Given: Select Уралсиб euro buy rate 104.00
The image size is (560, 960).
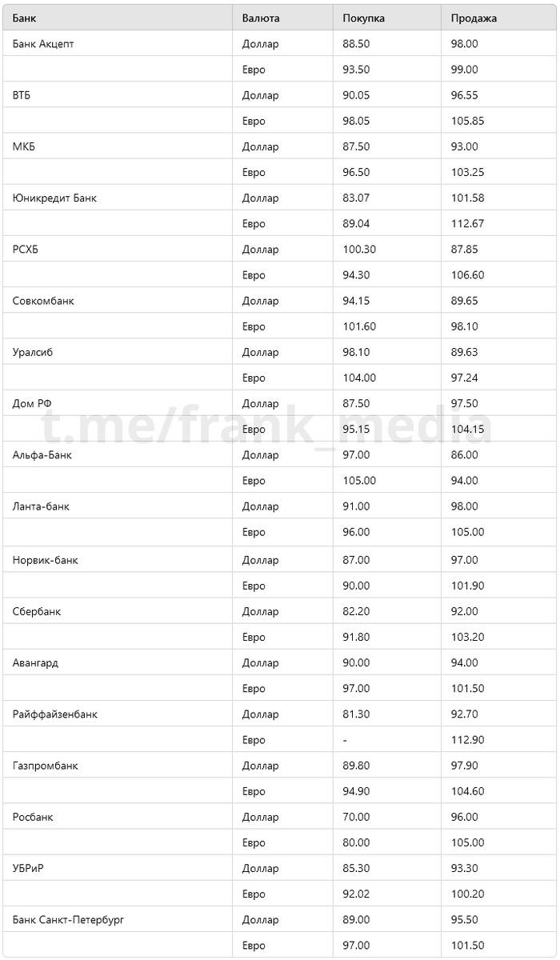Looking at the screenshot, I should [x=359, y=378].
